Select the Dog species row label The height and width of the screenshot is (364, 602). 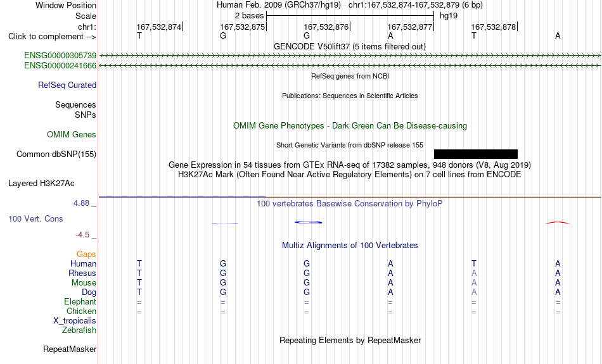pyautogui.click(x=89, y=292)
